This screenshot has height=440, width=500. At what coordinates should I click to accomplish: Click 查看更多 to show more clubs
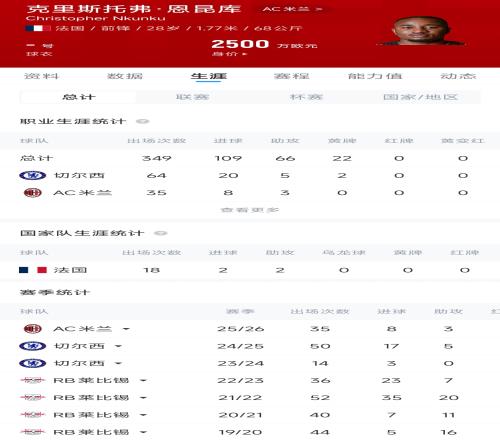coord(250,210)
